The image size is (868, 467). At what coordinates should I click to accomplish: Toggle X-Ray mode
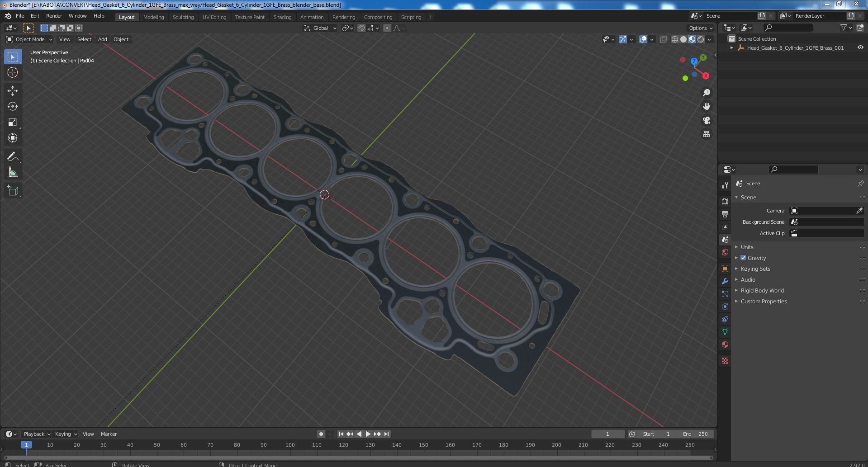coord(664,39)
